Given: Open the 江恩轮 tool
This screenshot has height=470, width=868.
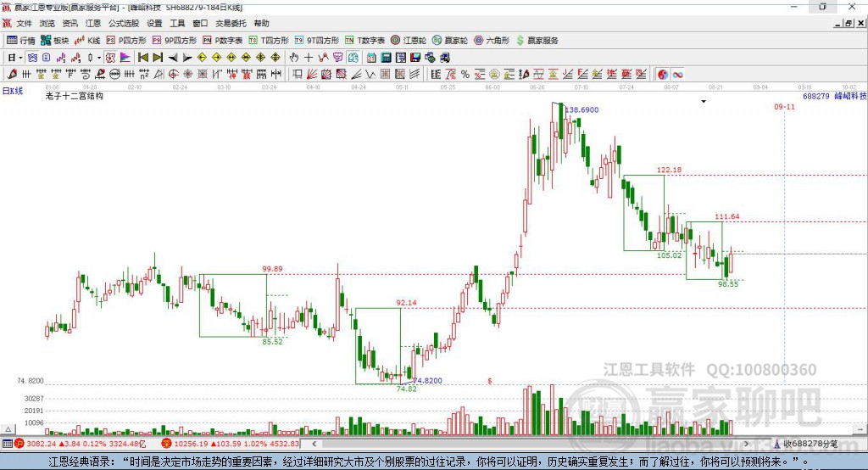Looking at the screenshot, I should [409, 41].
